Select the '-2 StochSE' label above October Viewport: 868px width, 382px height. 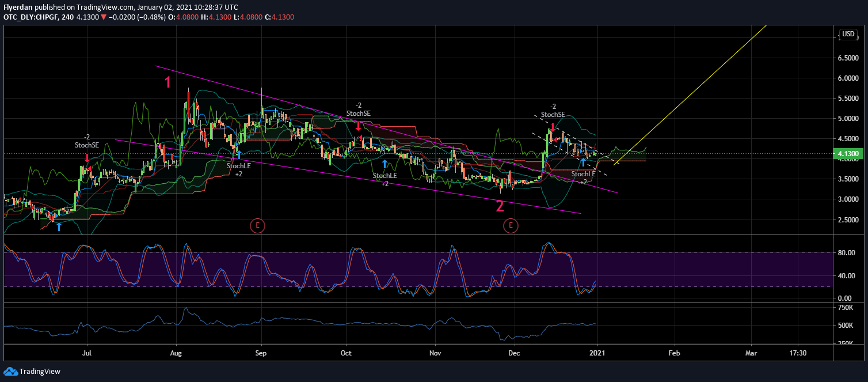(x=359, y=109)
